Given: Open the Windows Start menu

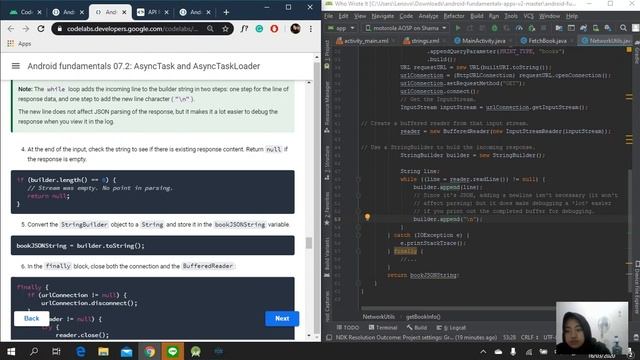Looking at the screenshot, I should 11,351.
